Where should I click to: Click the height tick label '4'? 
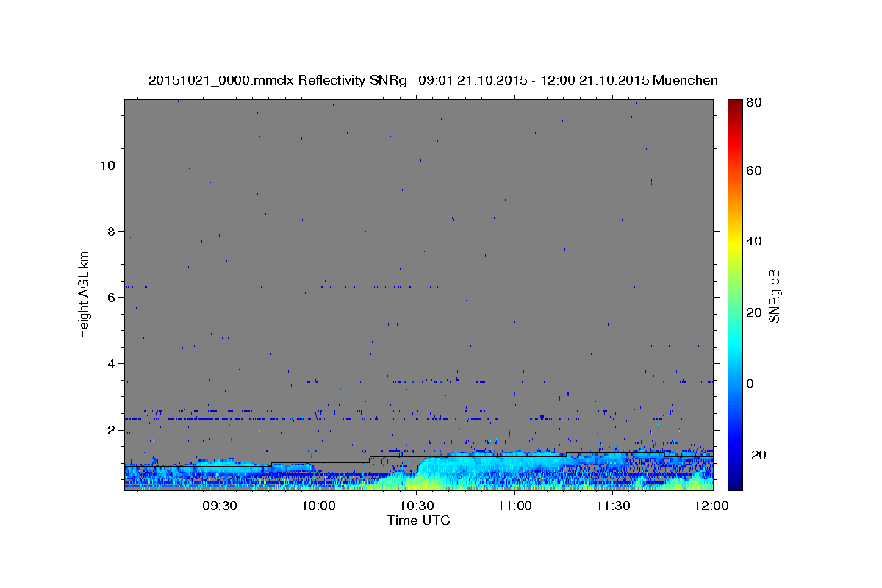point(112,364)
